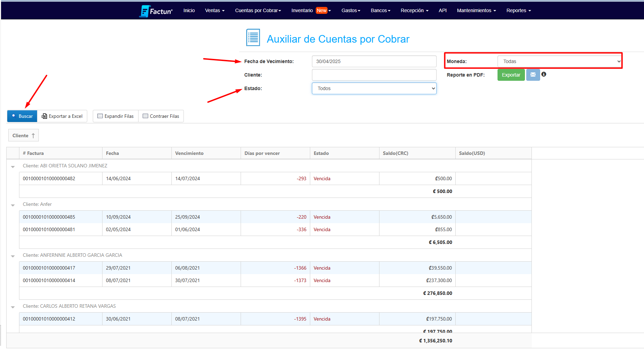Image resolution: width=644 pixels, height=350 pixels.
Task: Collapse the ABI ORIETTA SOLANO JIMENEZ group
Action: [13, 167]
